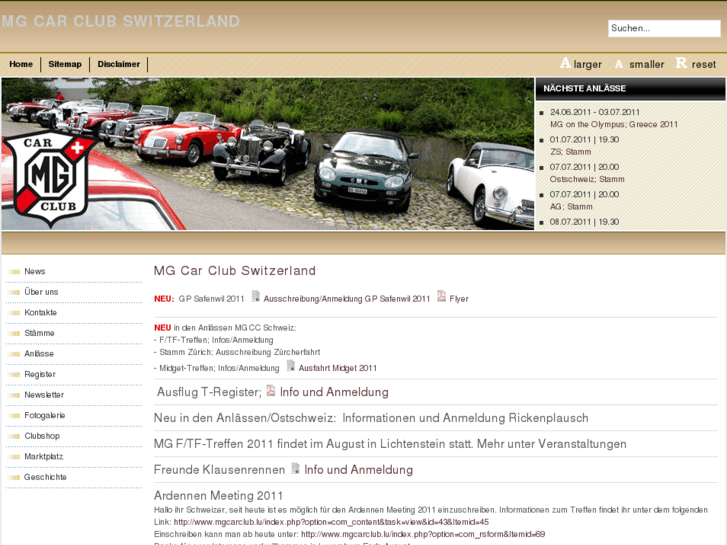Click the reset text size link
Screen dimensions: 727x545
tap(704, 64)
